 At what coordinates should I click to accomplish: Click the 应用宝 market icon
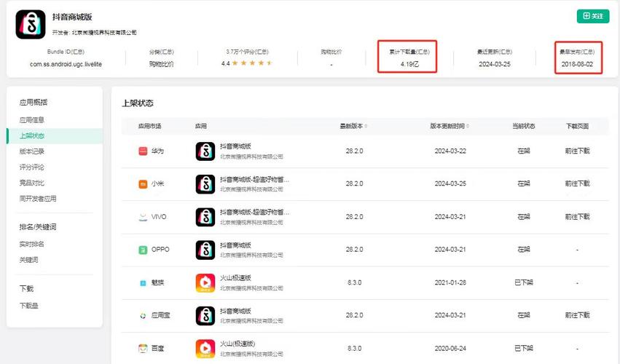[x=143, y=315]
